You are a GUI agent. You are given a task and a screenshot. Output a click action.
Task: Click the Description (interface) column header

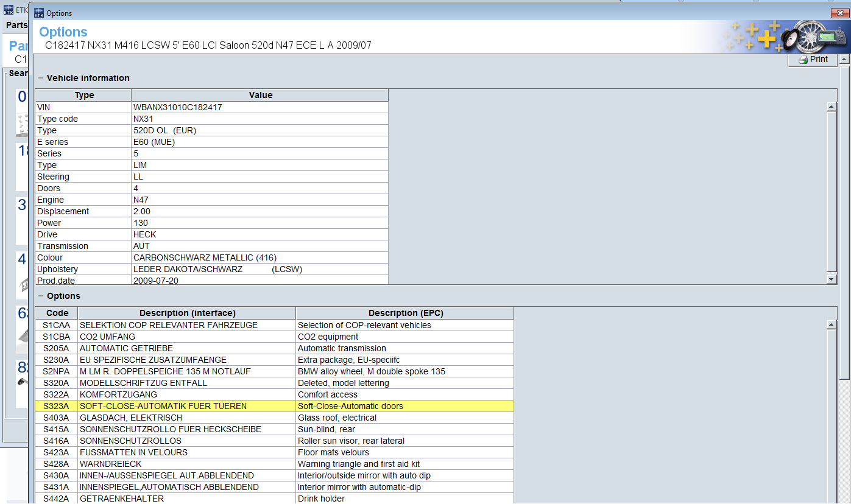point(187,313)
